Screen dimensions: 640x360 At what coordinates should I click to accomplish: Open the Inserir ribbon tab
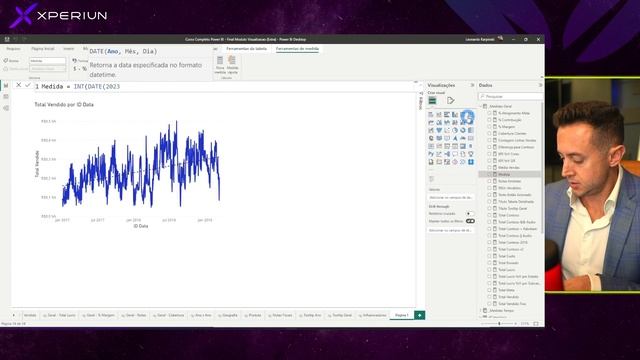69,49
